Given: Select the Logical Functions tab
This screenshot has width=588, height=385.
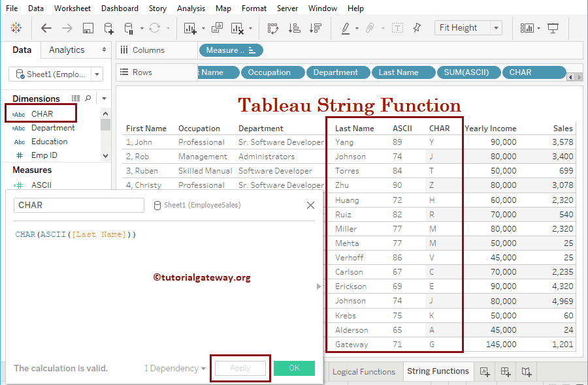Looking at the screenshot, I should click(364, 371).
